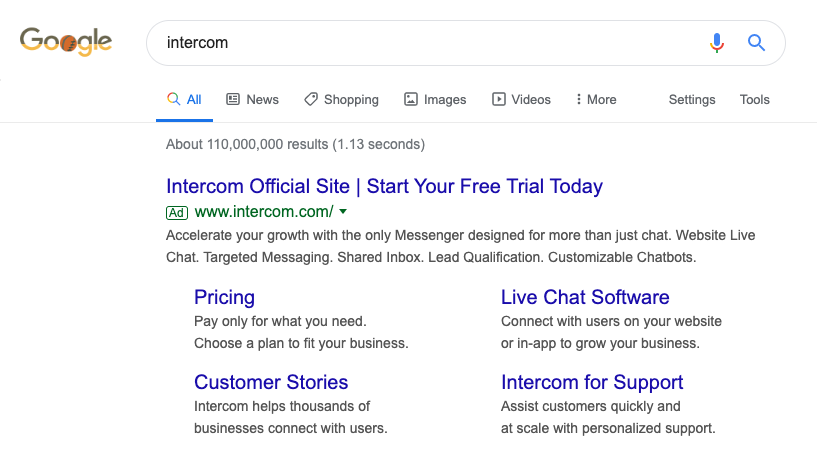Viewport: 817px width, 470px height.
Task: Click the Google logo
Action: (x=66, y=42)
